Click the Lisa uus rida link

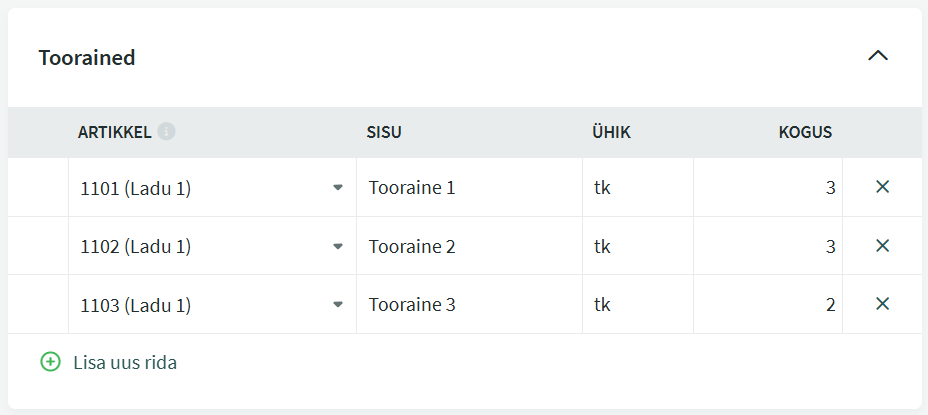[125, 362]
